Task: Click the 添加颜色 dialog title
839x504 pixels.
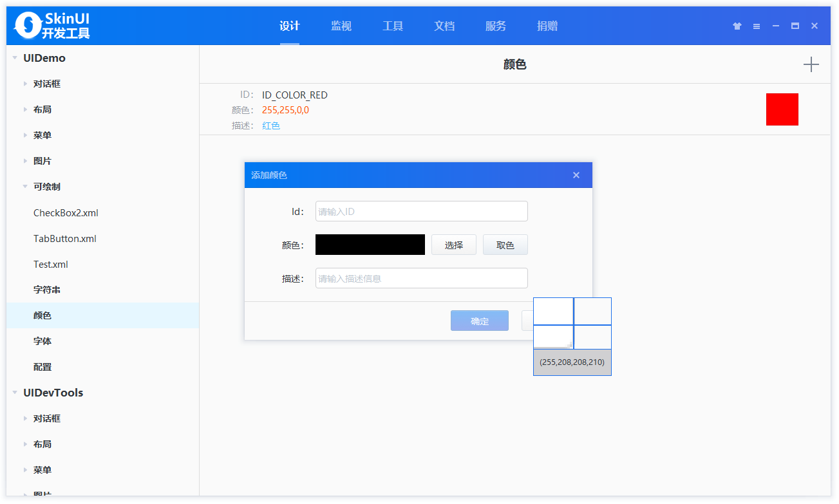Action: (x=269, y=175)
